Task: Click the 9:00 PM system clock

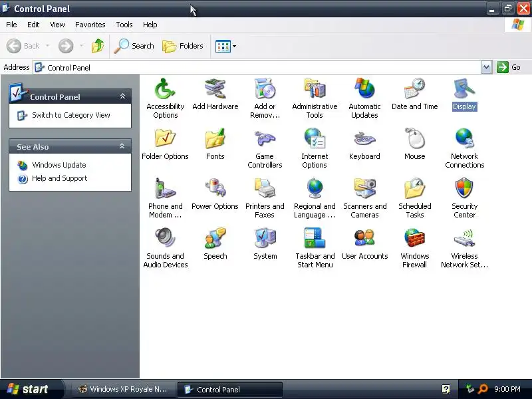Action: [507, 389]
